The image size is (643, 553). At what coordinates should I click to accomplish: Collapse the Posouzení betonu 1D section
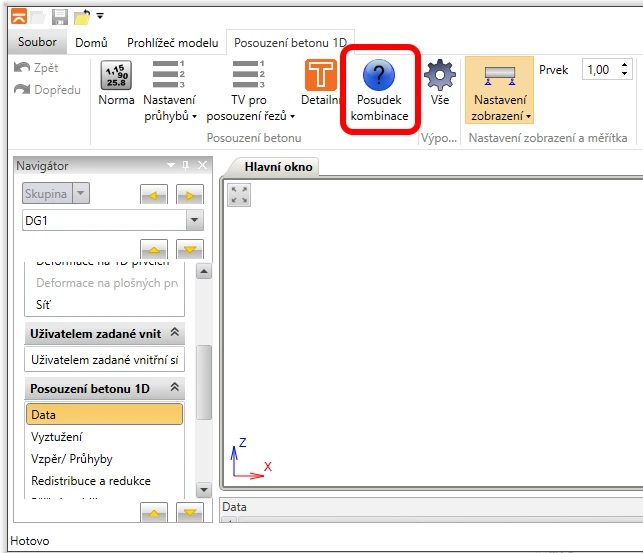pos(175,387)
